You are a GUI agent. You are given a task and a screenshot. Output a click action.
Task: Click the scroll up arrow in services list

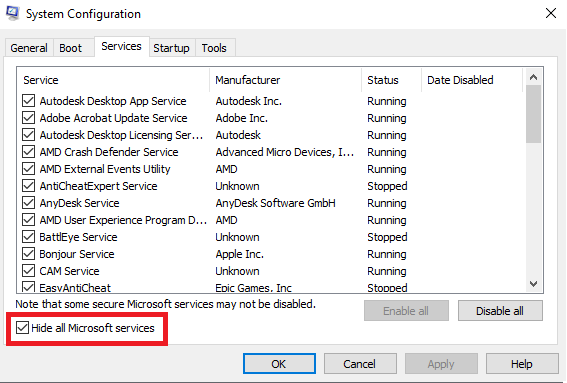tap(533, 77)
